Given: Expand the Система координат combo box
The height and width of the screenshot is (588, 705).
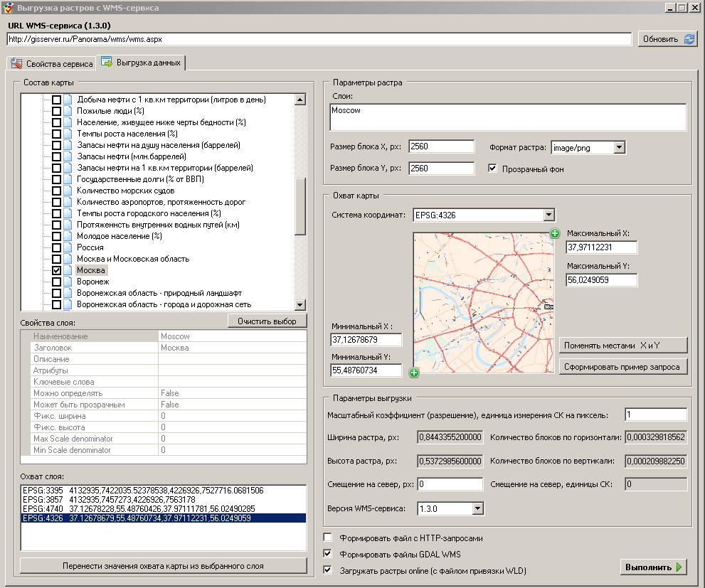Looking at the screenshot, I should click(x=548, y=215).
